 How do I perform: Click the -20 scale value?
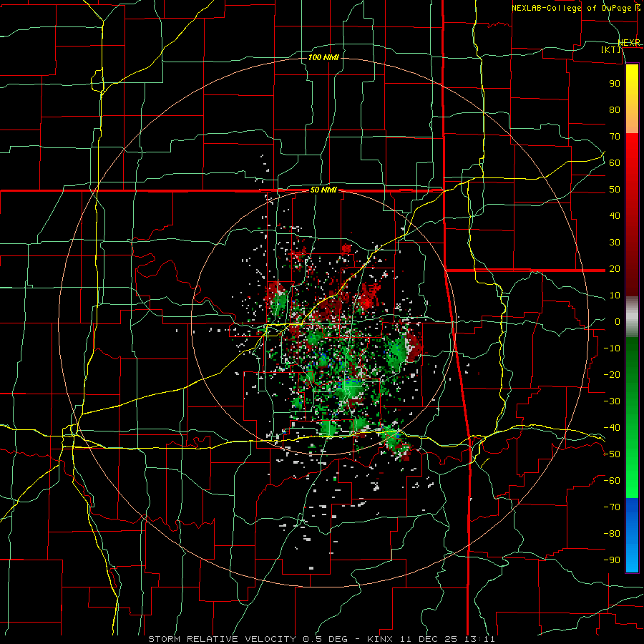[612, 374]
